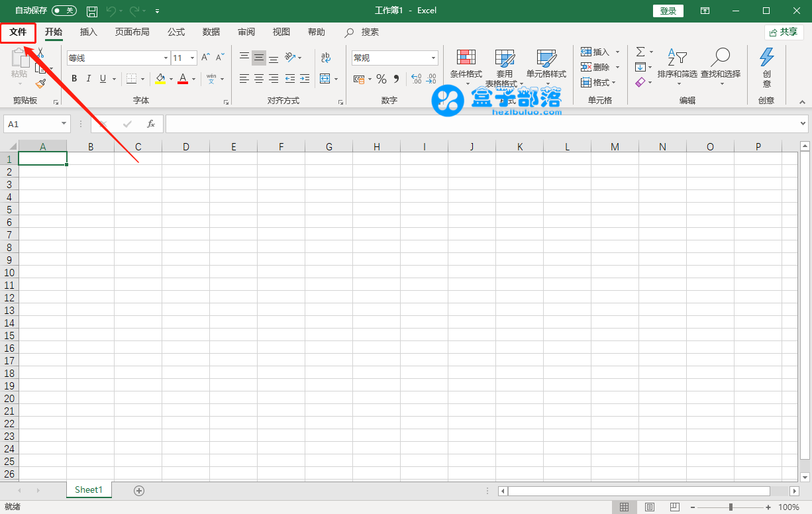Open Conditional Formatting (条件格式)
The width and height of the screenshot is (812, 514).
[466, 68]
